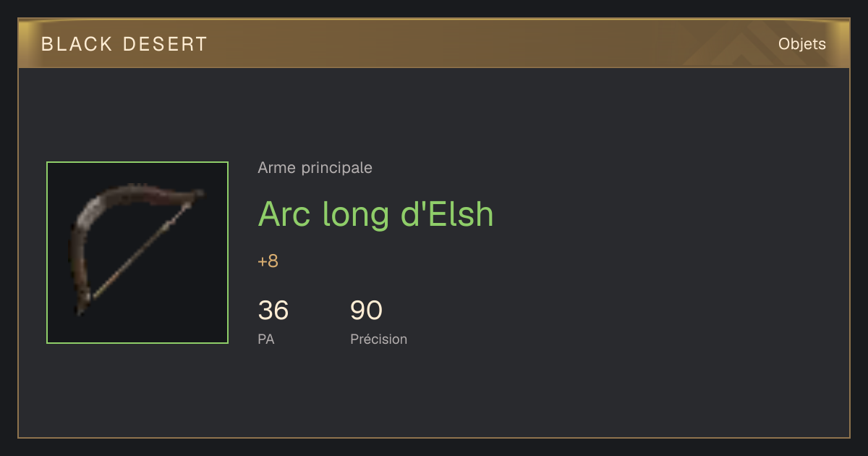Click the Précision stat label
The height and width of the screenshot is (456, 868).
pos(378,339)
